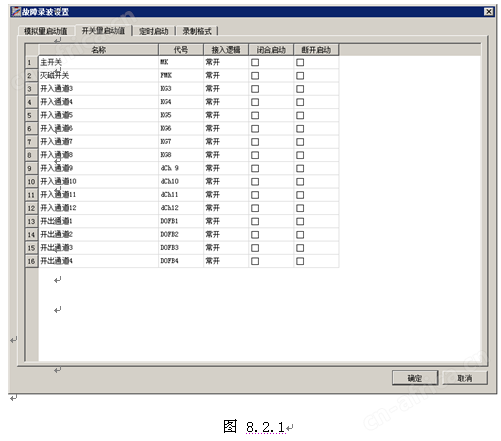Confirm with the 确定 button

(x=415, y=378)
